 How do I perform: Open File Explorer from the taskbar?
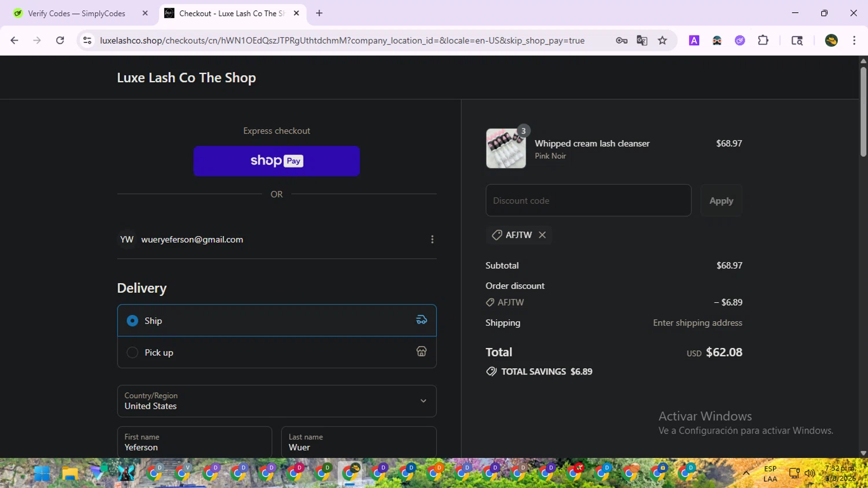pos(70,474)
